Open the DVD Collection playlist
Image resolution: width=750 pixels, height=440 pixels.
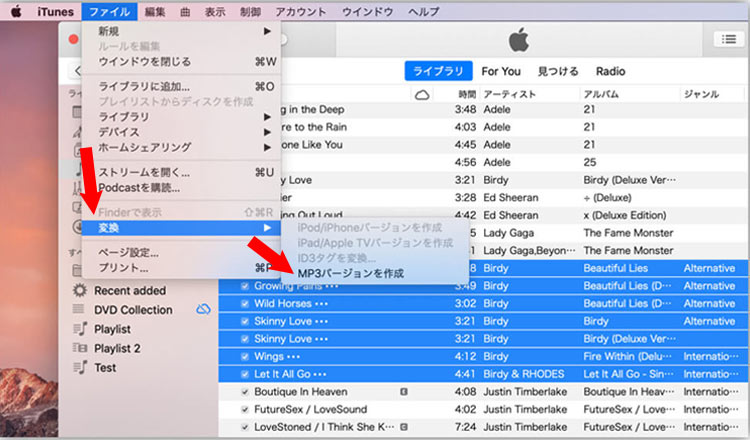133,310
